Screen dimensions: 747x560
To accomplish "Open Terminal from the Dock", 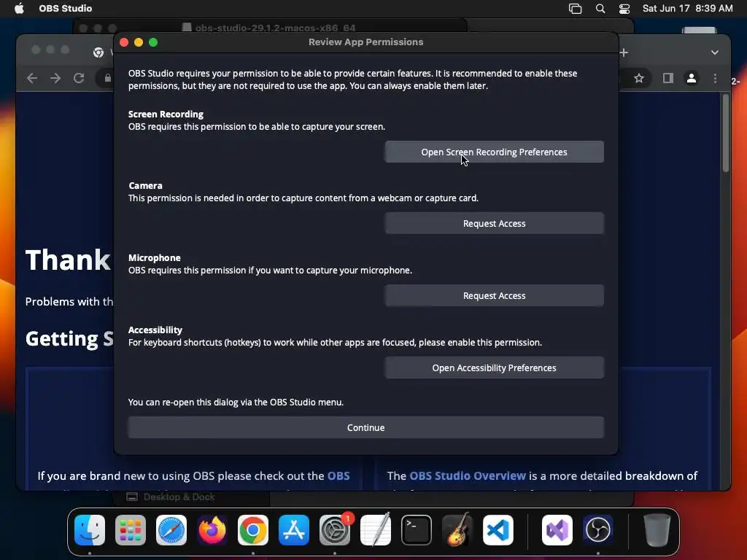I will point(417,530).
